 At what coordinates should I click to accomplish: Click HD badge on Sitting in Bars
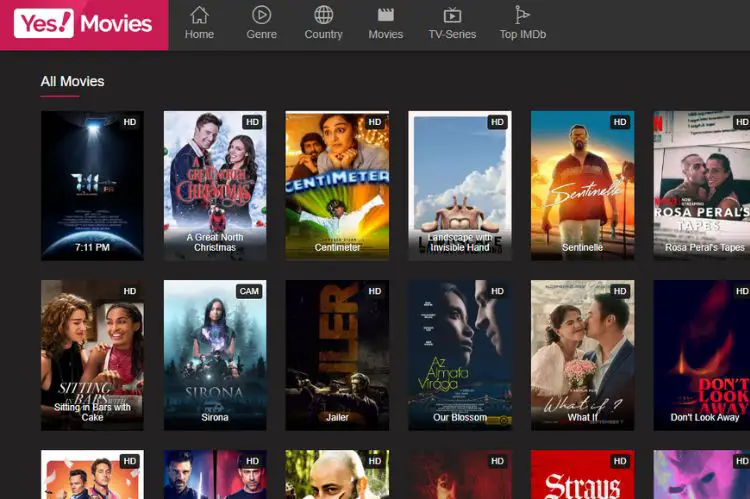point(130,291)
